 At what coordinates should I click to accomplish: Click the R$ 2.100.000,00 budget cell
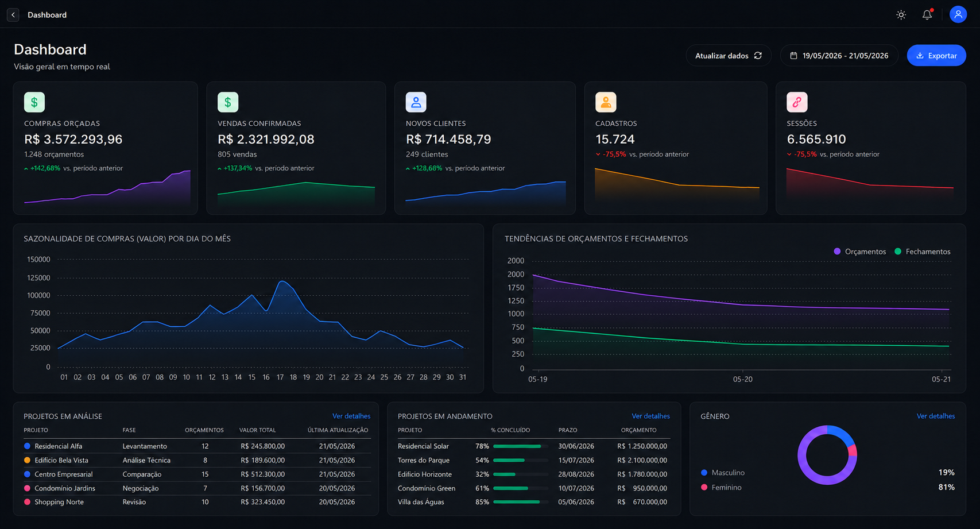(642, 460)
